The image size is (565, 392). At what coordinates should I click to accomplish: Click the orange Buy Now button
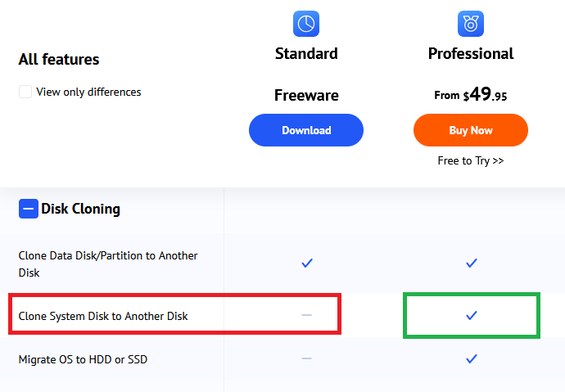click(471, 130)
